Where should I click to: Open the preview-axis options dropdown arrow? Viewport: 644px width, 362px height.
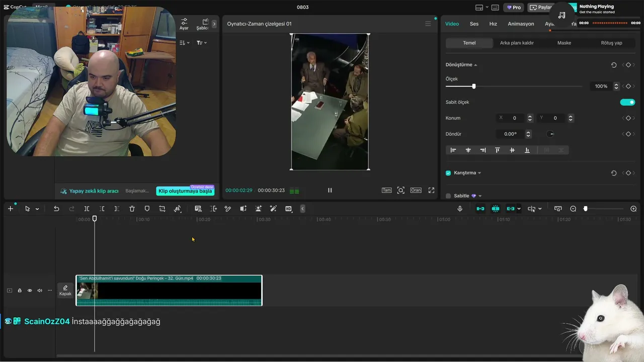coord(540,209)
